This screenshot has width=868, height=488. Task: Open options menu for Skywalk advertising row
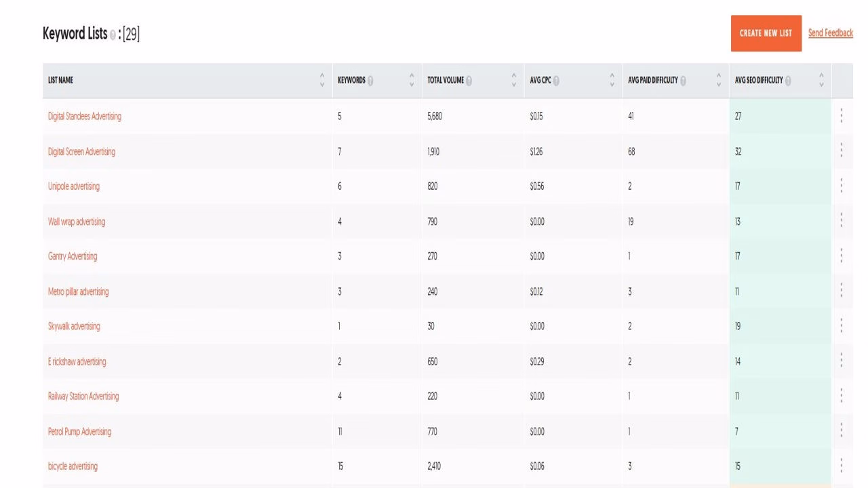pyautogui.click(x=841, y=326)
